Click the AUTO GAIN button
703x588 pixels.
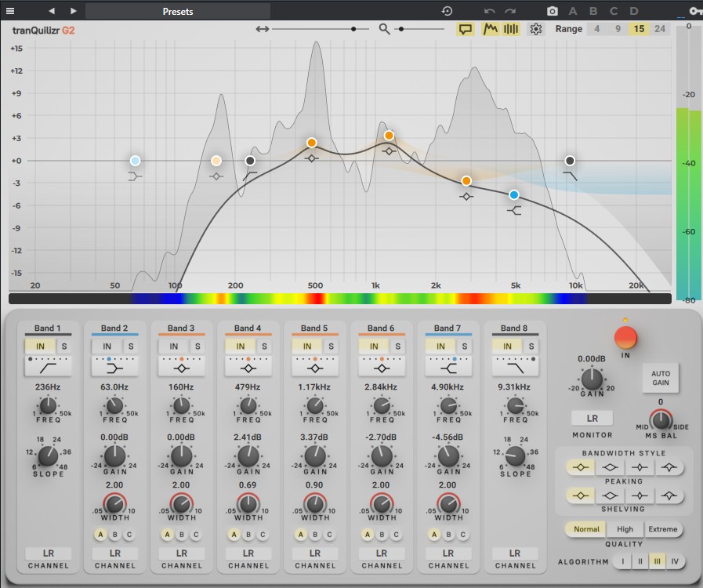tap(661, 378)
